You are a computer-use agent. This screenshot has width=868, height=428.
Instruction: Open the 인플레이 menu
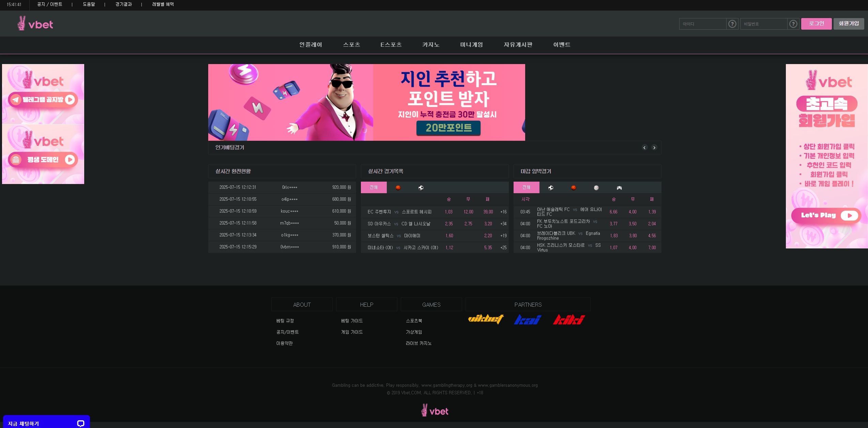311,45
